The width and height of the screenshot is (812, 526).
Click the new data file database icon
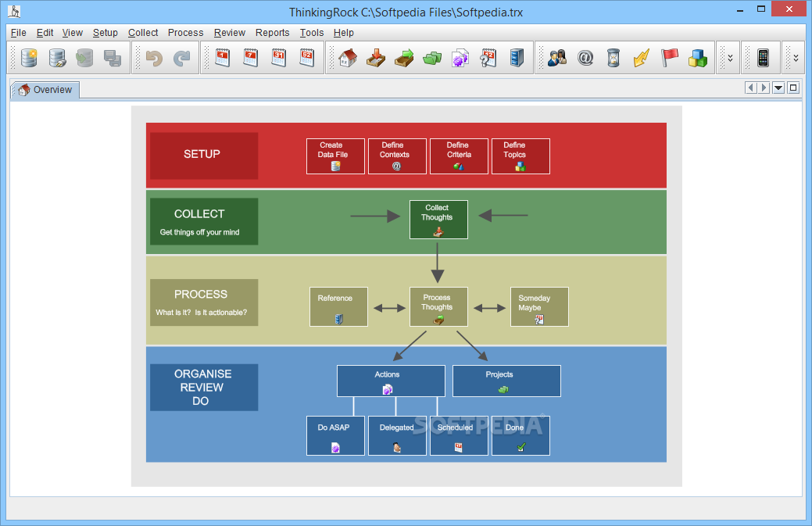click(x=30, y=58)
